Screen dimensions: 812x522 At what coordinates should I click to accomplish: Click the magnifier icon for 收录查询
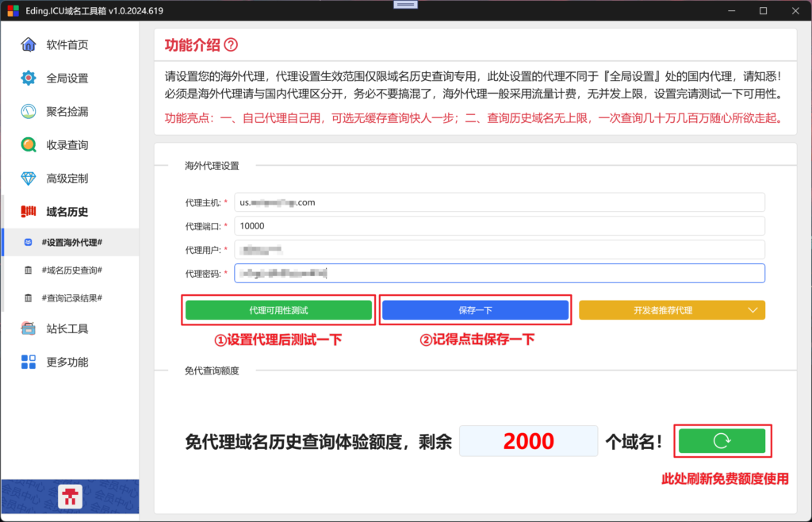[29, 145]
